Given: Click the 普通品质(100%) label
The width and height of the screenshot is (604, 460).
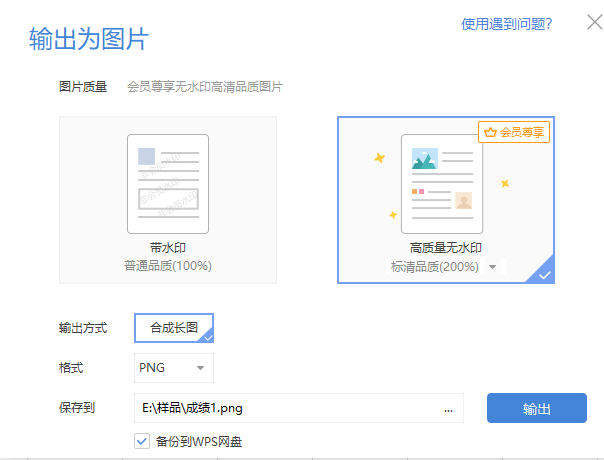Looking at the screenshot, I should pos(167,266).
